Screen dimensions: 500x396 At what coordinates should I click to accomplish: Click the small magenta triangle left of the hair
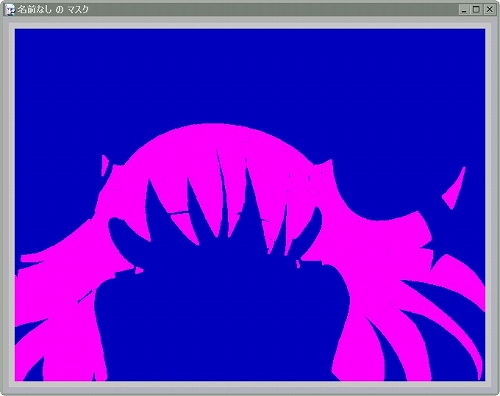105,165
